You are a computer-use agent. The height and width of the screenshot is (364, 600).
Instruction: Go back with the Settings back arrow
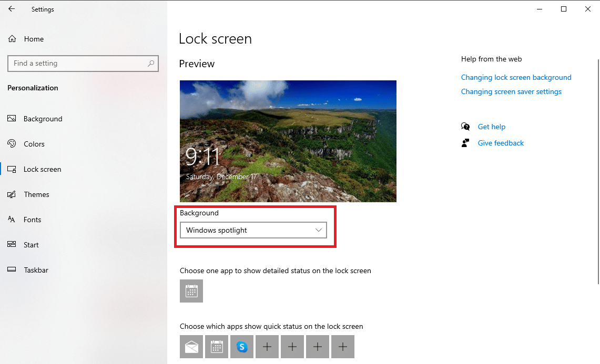tap(12, 9)
